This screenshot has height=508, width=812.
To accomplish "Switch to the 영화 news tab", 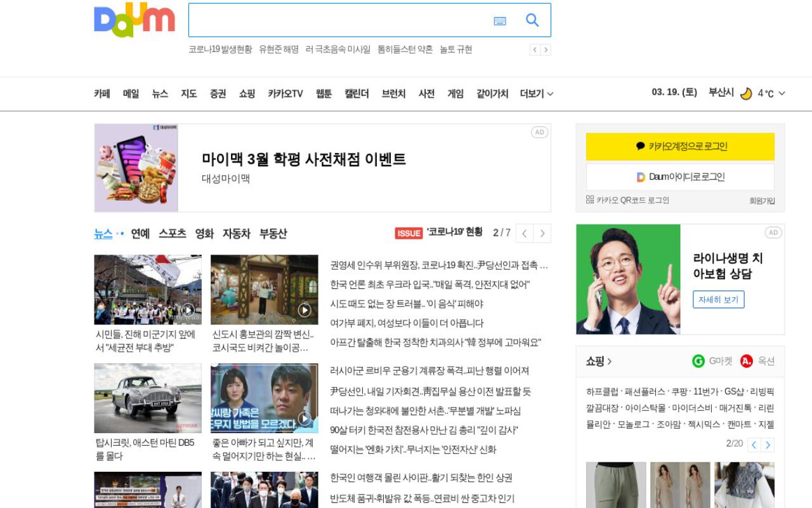I will click(204, 234).
